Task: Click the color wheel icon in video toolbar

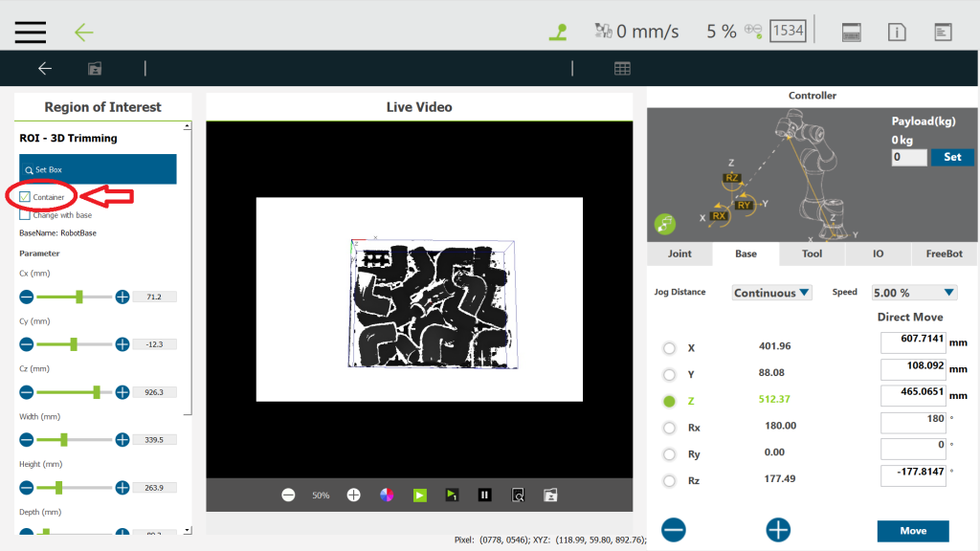Action: (387, 495)
